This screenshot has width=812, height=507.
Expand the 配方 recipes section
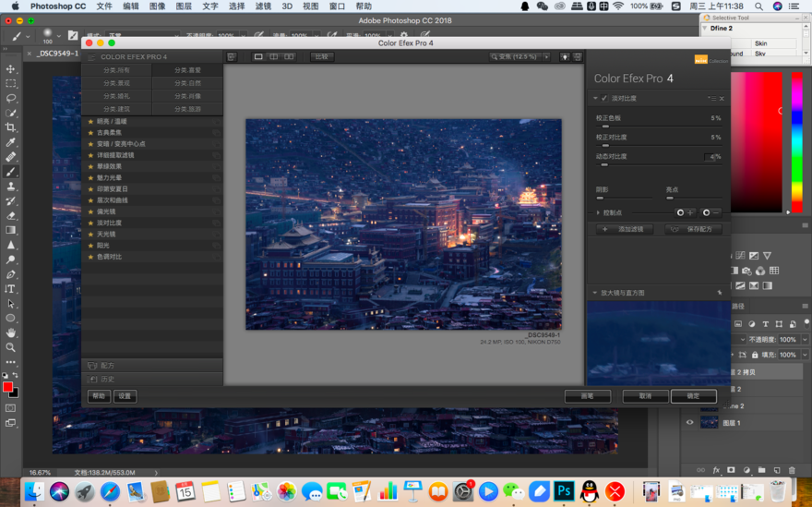151,366
